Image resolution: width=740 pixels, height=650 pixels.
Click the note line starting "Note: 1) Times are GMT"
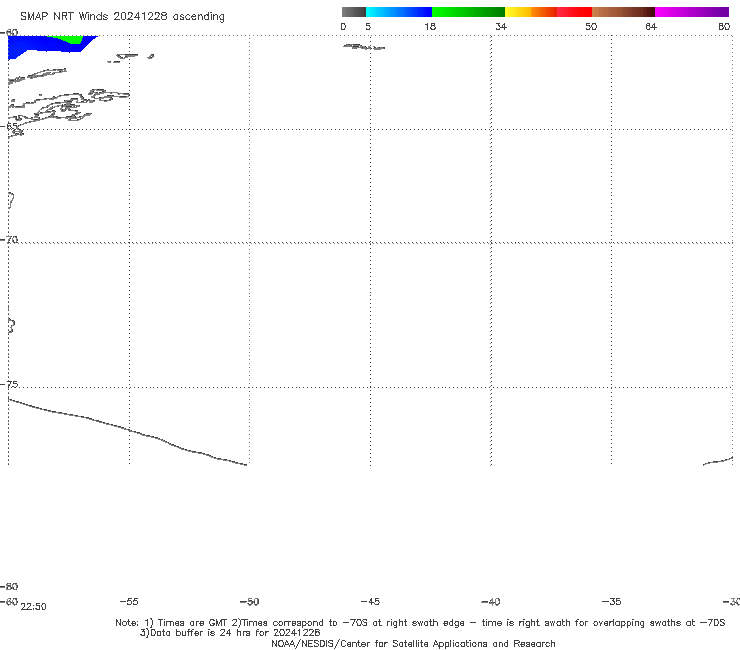click(x=420, y=623)
